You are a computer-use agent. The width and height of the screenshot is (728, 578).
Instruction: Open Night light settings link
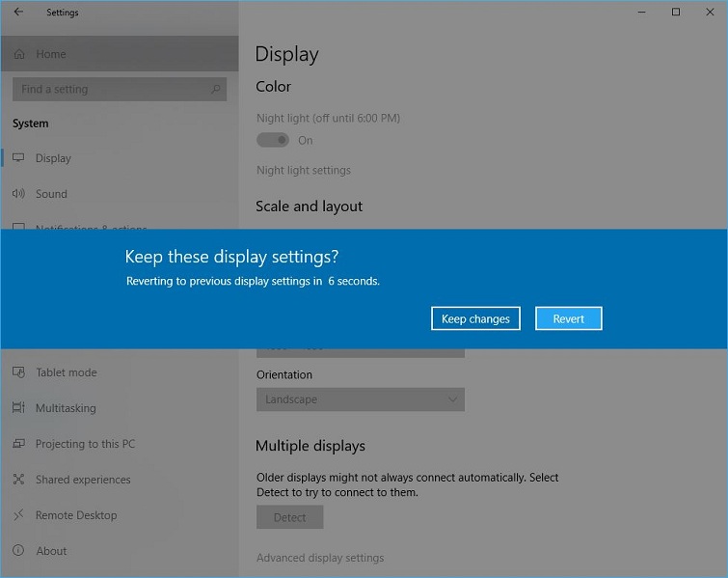pos(304,171)
